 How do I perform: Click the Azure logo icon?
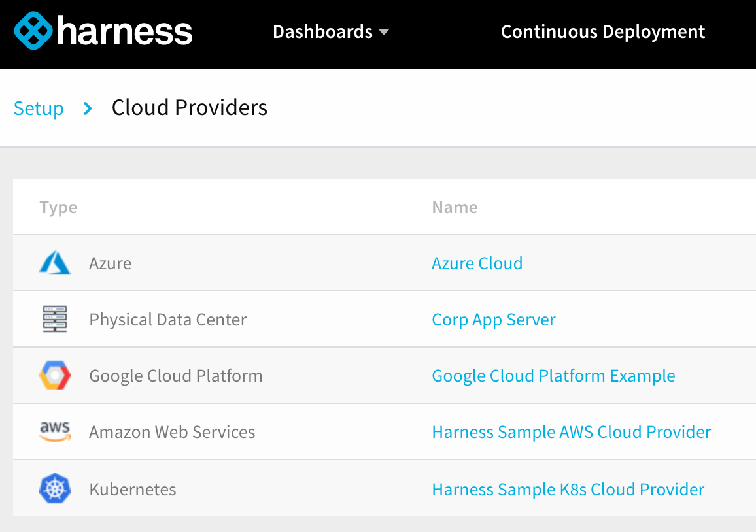55,263
